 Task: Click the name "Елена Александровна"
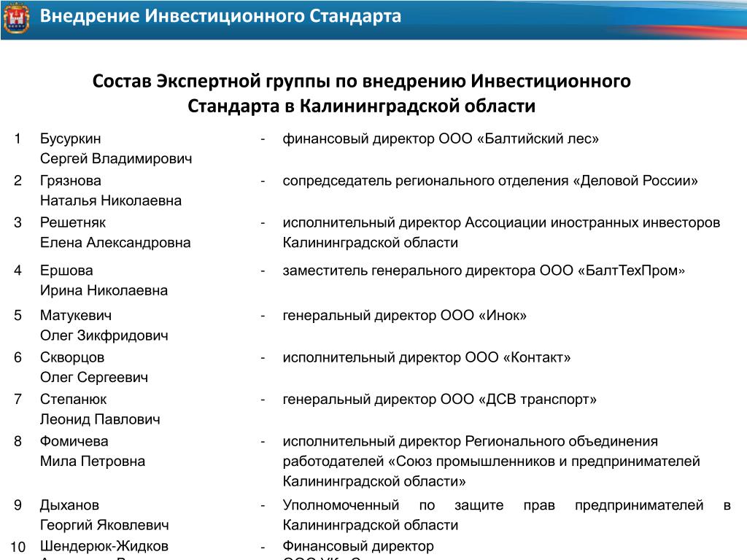[115, 242]
